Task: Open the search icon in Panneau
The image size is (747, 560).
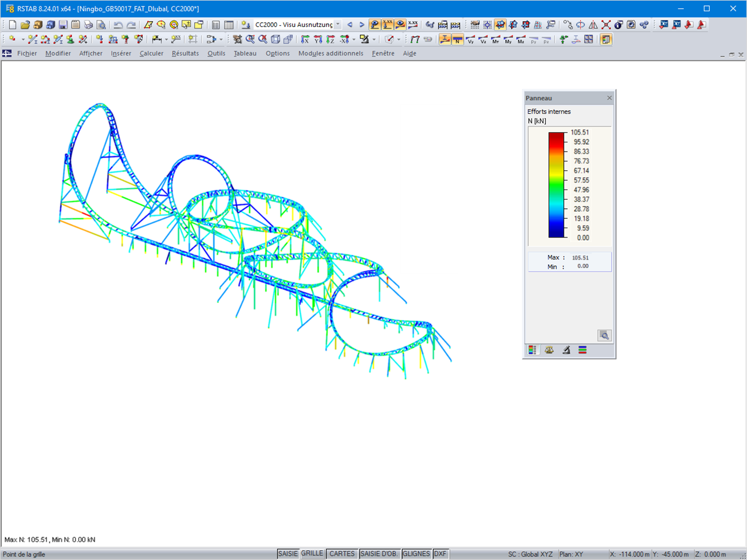Action: (604, 335)
